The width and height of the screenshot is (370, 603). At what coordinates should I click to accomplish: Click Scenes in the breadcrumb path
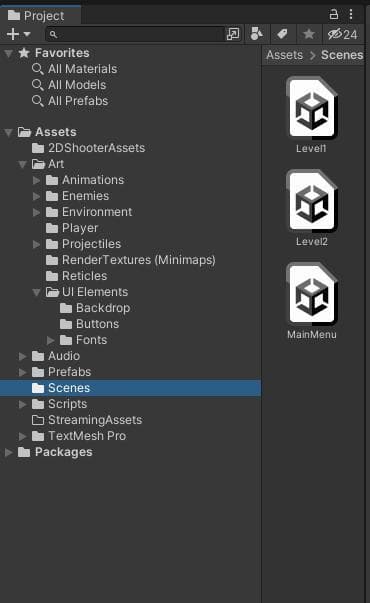point(342,55)
